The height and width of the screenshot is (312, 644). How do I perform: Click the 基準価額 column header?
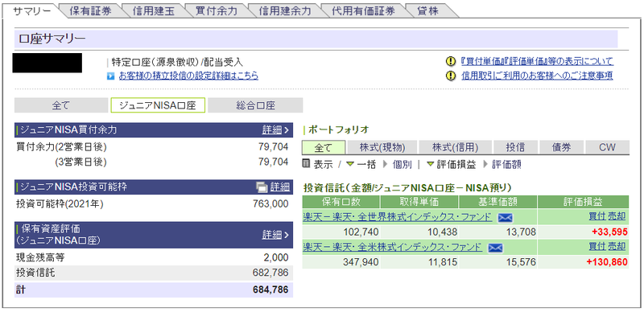[497, 202]
